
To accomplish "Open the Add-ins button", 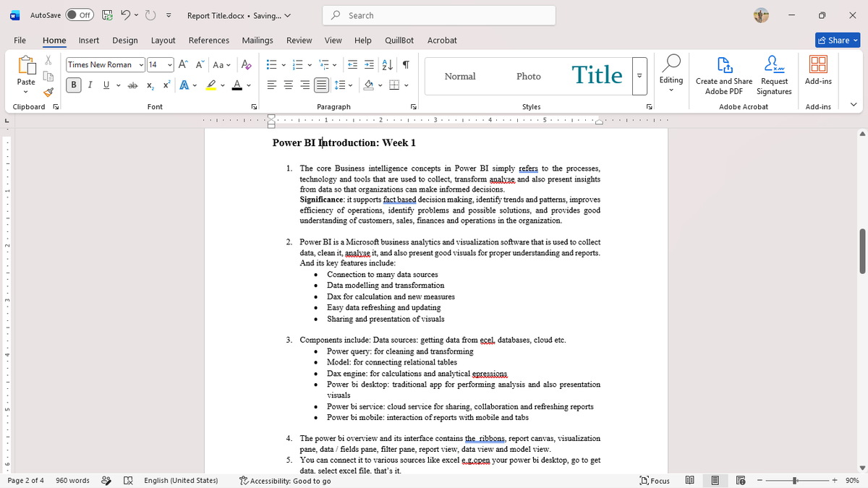I will coord(818,71).
